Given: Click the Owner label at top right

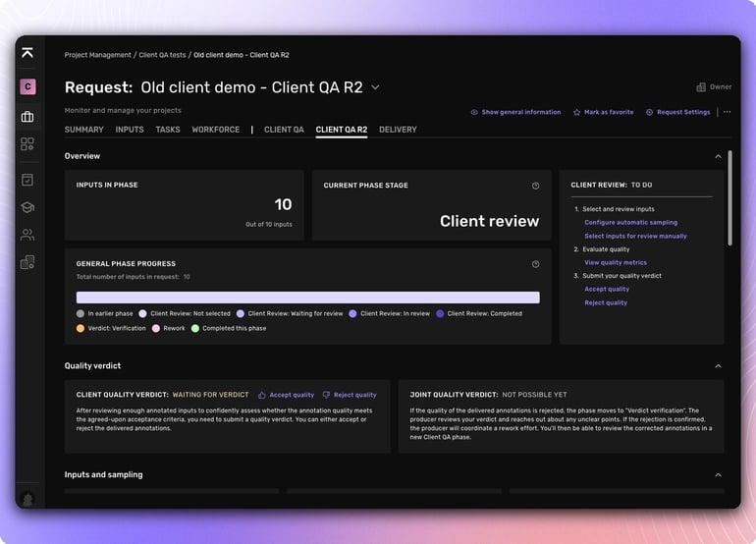Looking at the screenshot, I should tap(721, 86).
